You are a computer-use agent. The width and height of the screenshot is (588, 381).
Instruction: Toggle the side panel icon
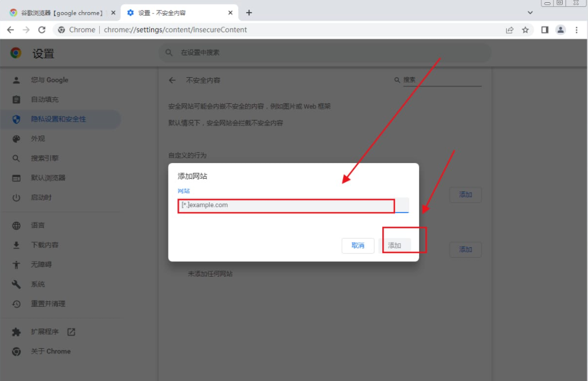click(x=545, y=30)
